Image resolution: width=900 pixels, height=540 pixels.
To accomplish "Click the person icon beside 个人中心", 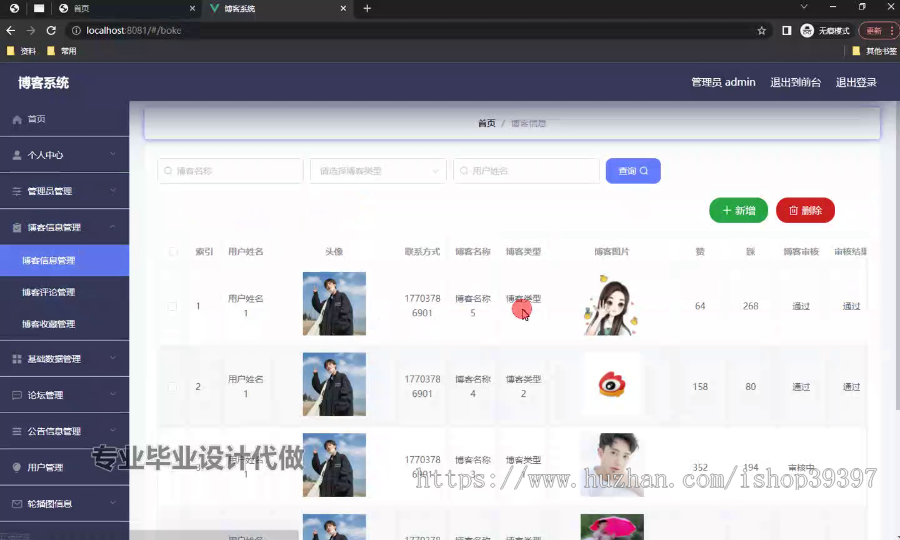I will click(x=17, y=155).
